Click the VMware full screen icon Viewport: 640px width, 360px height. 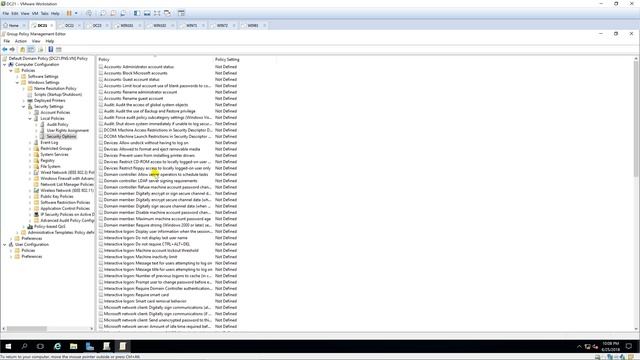tap(157, 13)
